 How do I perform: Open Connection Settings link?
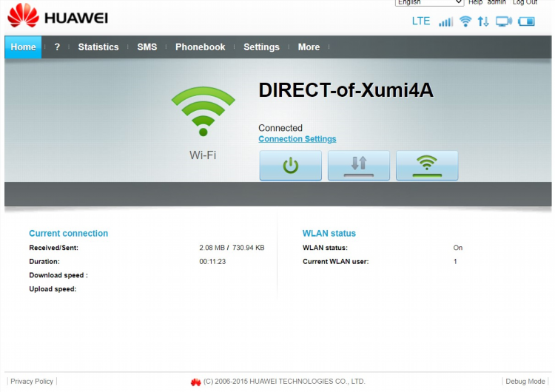coord(297,139)
